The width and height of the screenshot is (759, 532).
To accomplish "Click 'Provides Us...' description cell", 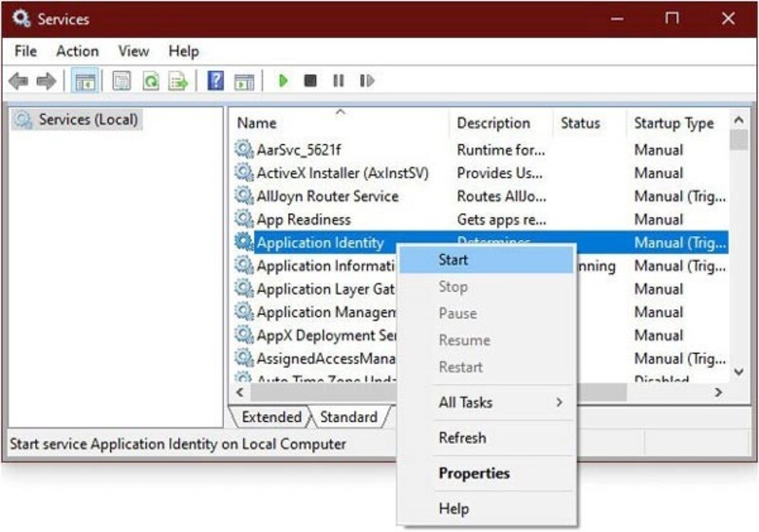I will click(500, 174).
